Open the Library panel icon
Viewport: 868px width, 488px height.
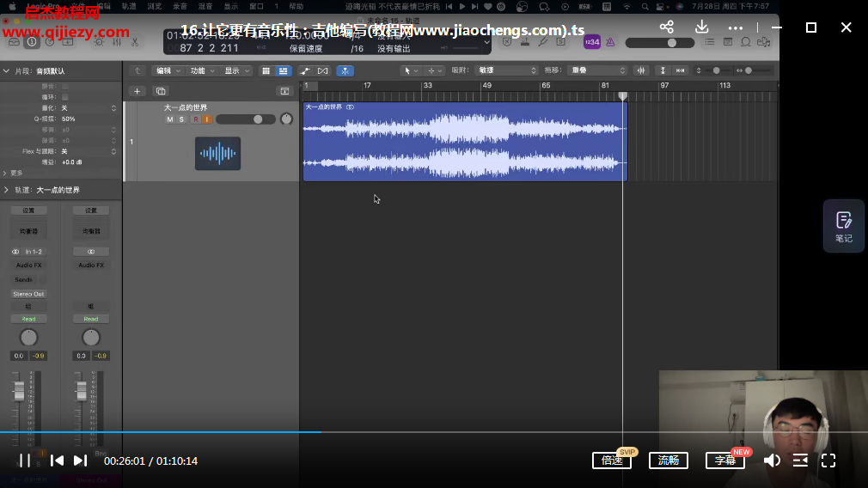tap(14, 42)
